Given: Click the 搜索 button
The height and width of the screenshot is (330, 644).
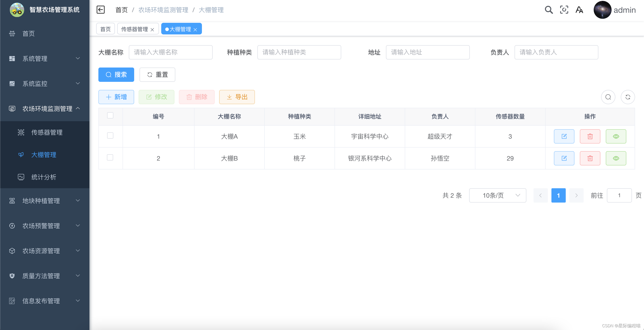Looking at the screenshot, I should point(116,74).
